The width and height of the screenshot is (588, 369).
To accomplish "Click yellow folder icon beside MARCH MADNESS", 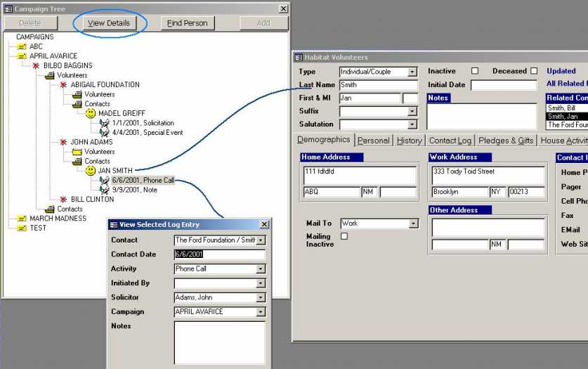I will coord(22,219).
